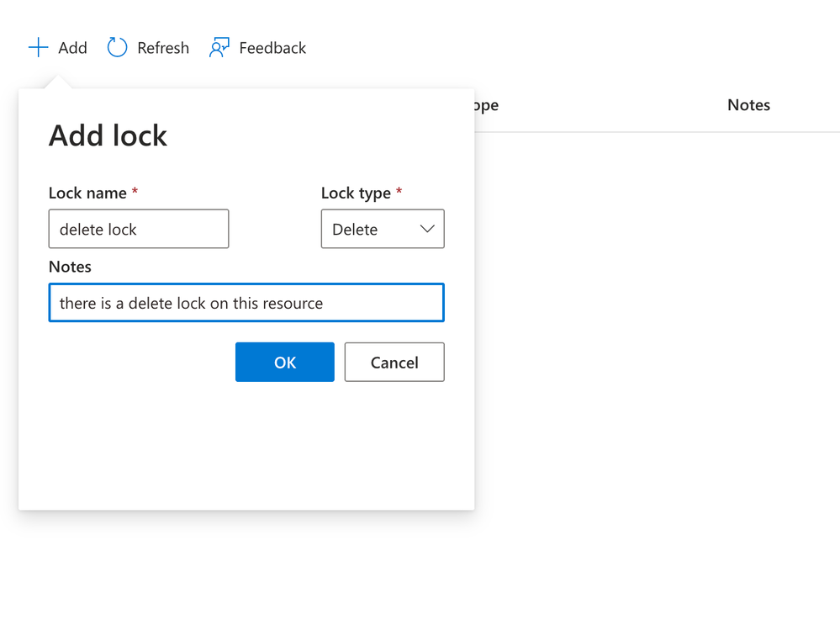
Task: Click the partially hidden Scope column header
Action: 487,105
